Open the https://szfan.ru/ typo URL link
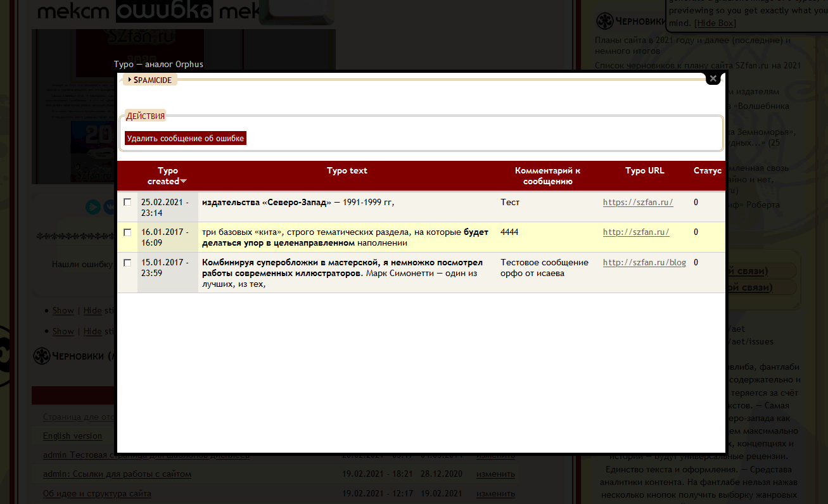 [638, 203]
